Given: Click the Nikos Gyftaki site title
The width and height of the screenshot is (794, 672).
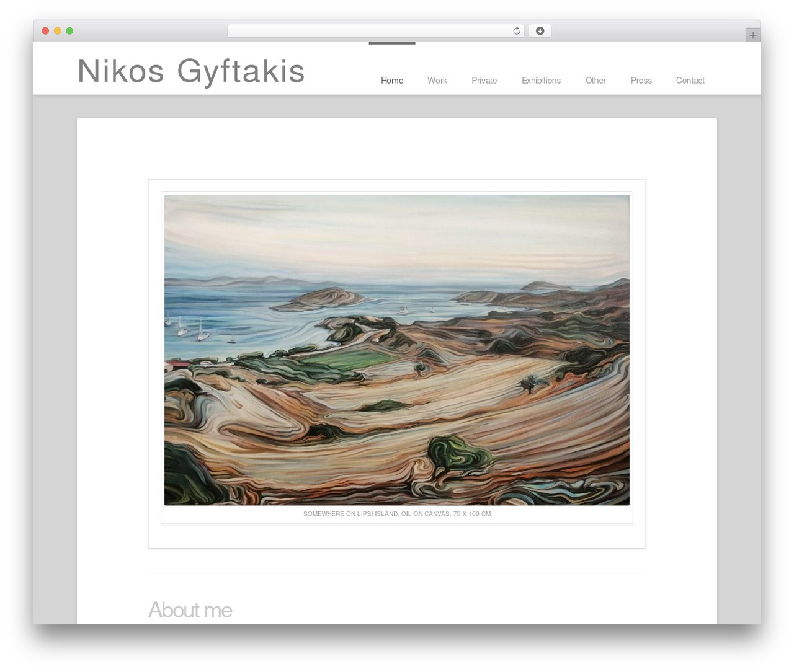Looking at the screenshot, I should click(191, 71).
